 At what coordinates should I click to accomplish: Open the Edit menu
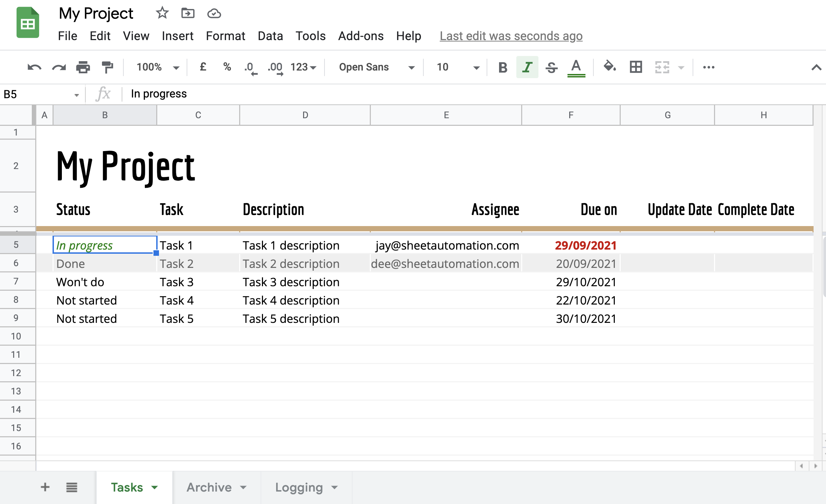tap(100, 36)
